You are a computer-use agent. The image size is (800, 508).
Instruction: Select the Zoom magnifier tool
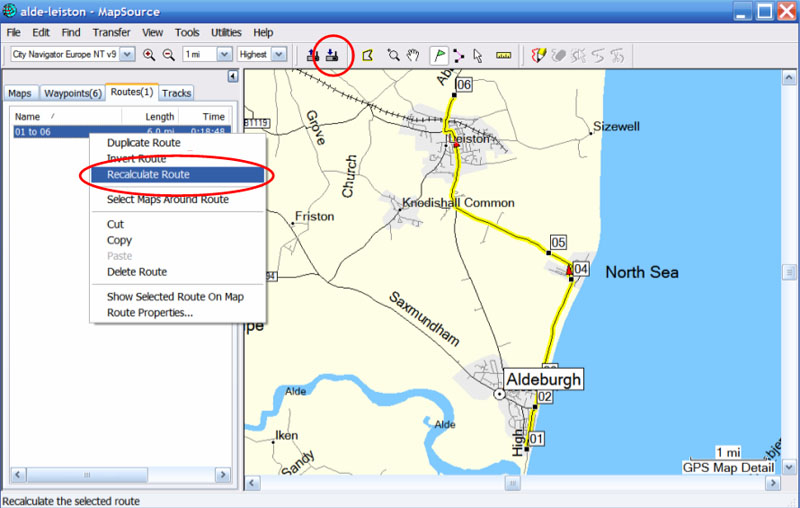(393, 55)
